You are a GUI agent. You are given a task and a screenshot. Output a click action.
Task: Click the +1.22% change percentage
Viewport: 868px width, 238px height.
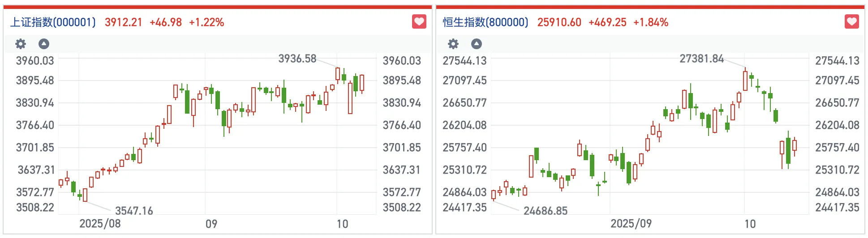[x=206, y=22]
